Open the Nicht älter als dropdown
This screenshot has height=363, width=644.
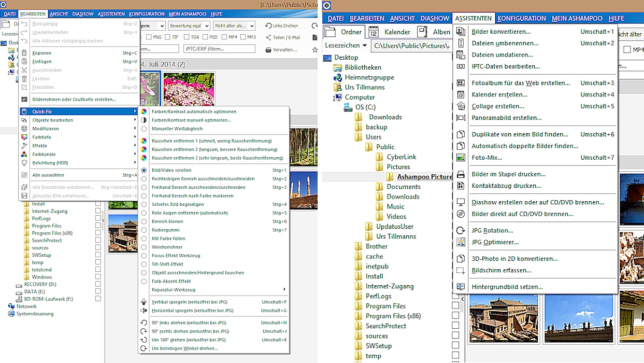click(234, 25)
